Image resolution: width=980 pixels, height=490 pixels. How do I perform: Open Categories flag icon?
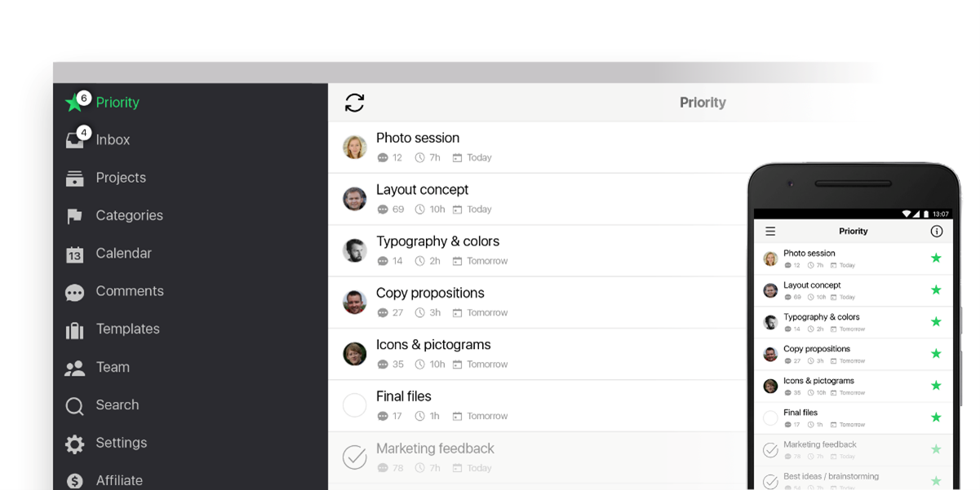[75, 216]
